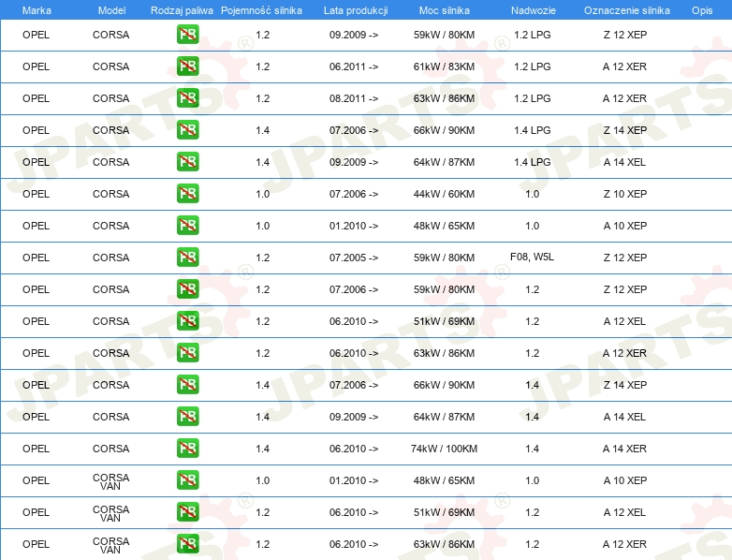The height and width of the screenshot is (560, 732).
Task: Click the Oznaczenie silnika column header
Action: point(627,10)
